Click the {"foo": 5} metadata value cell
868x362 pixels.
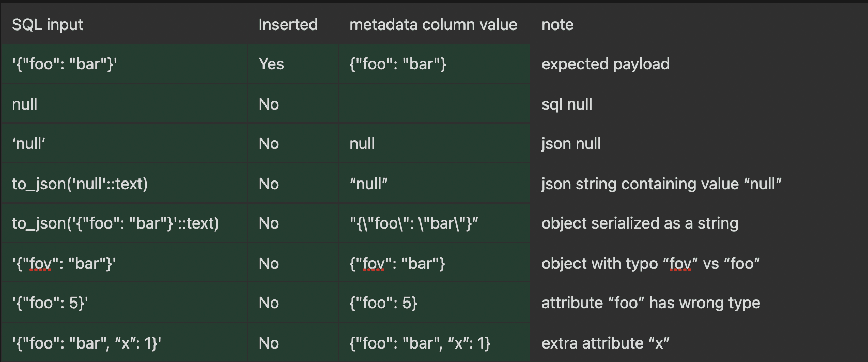click(x=383, y=303)
